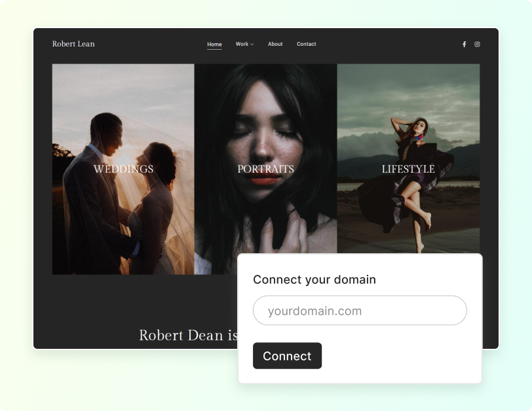Select the Work nav item label

(242, 45)
